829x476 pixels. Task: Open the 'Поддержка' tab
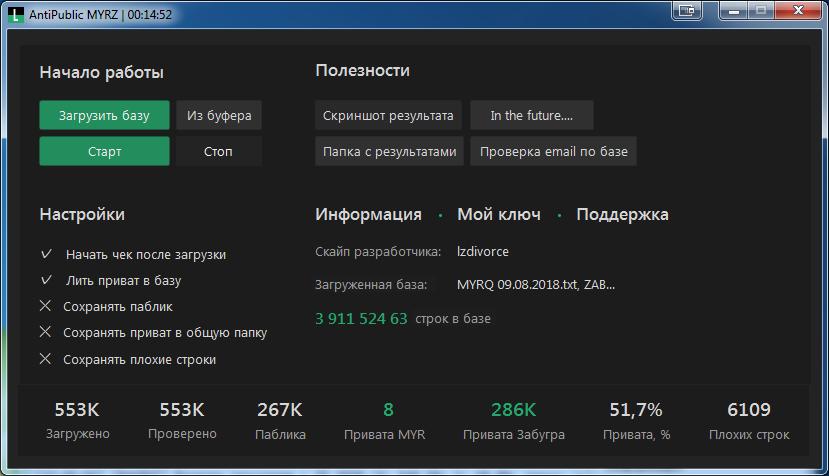click(x=622, y=215)
